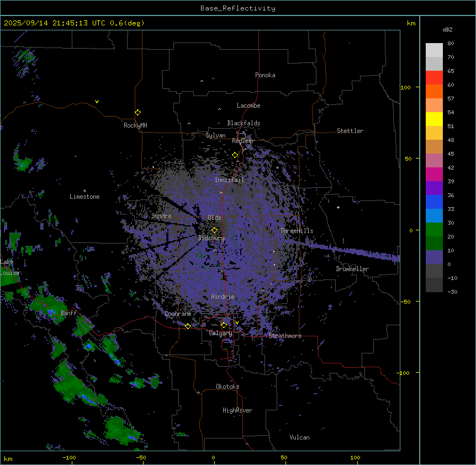The image size is (476, 465).
Task: Pick the bright yellow swatch in dBZ legend
Action: (x=434, y=119)
